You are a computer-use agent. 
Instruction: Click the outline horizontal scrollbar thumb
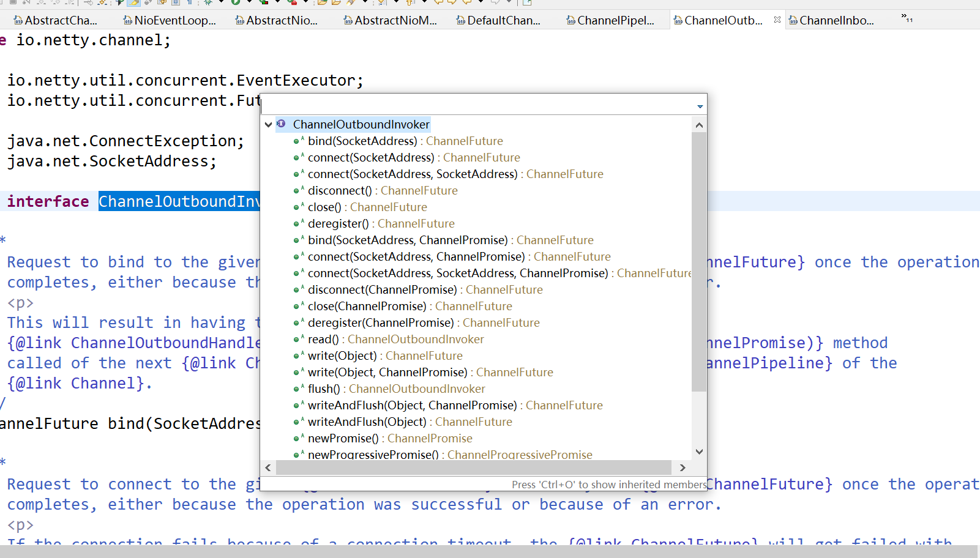pyautogui.click(x=474, y=467)
